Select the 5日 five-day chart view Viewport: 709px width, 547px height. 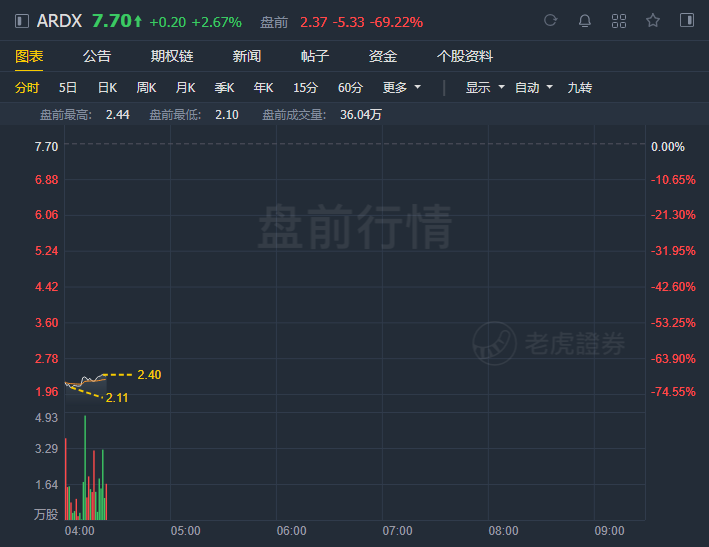click(x=68, y=87)
